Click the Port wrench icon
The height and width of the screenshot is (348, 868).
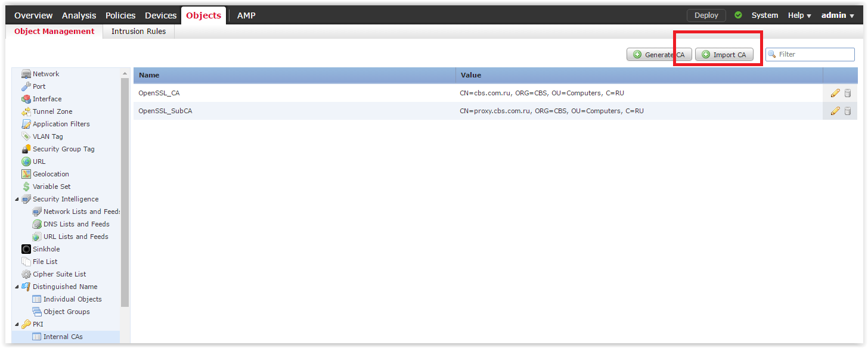(x=26, y=86)
